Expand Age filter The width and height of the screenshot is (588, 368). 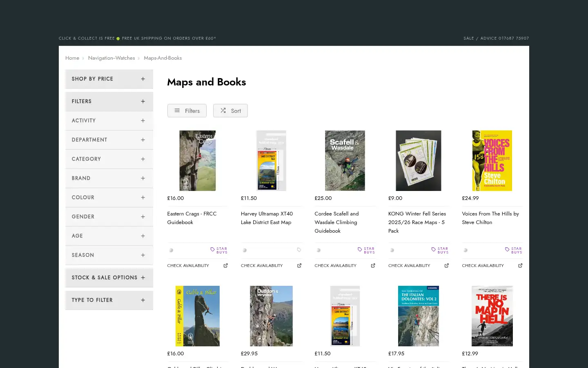(x=109, y=236)
